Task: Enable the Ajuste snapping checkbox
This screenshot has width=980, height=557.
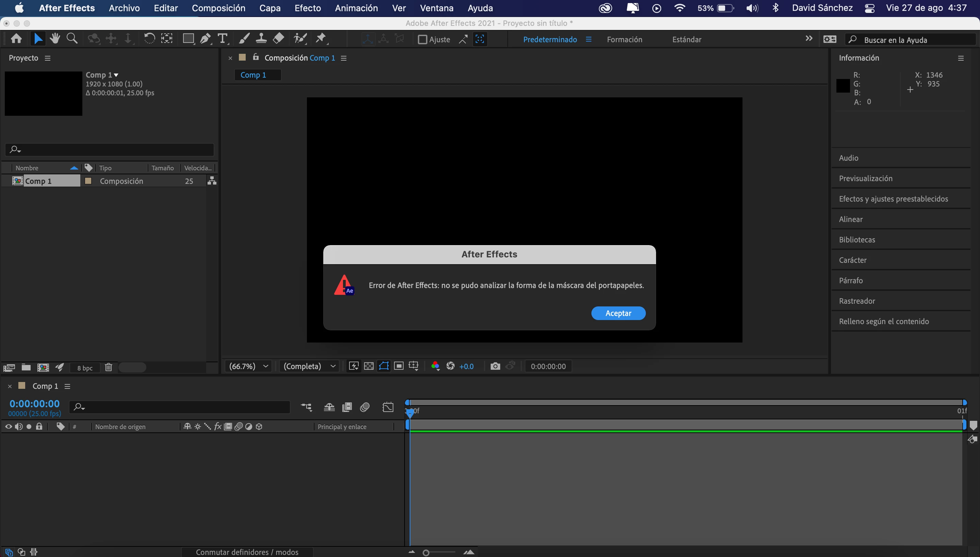Action: pyautogui.click(x=422, y=39)
